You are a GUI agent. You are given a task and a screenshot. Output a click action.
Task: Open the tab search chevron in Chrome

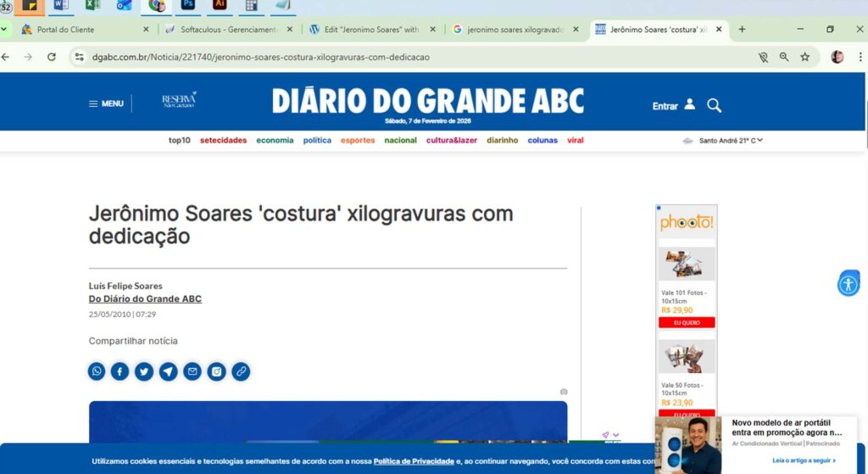(x=4, y=30)
